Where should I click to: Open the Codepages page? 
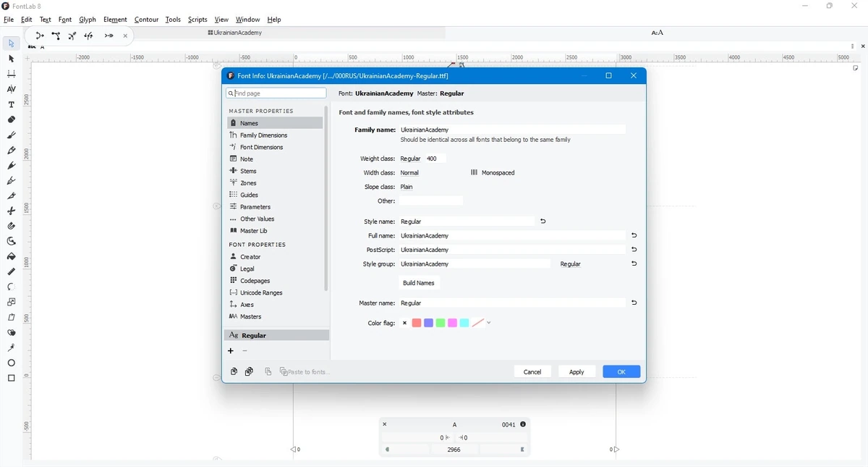point(275,281)
